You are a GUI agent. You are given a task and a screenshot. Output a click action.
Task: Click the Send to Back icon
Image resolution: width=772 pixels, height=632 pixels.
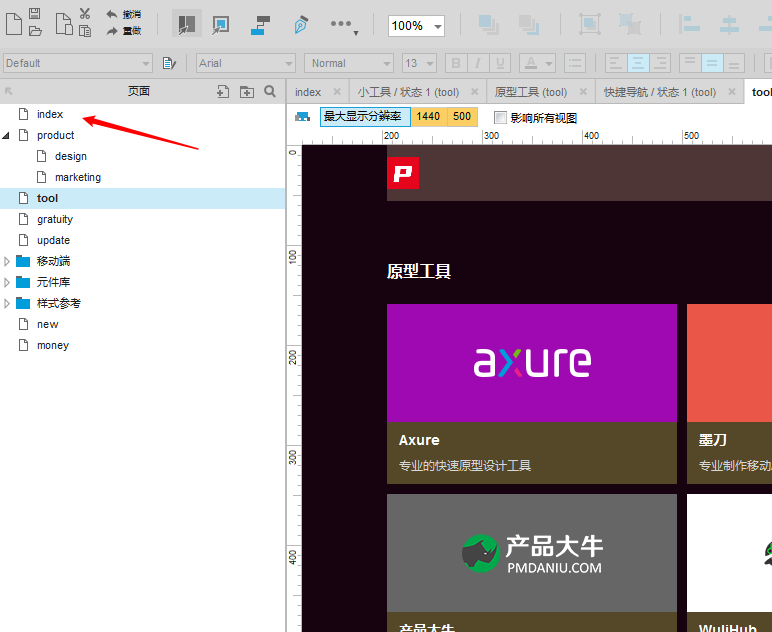coord(529,25)
